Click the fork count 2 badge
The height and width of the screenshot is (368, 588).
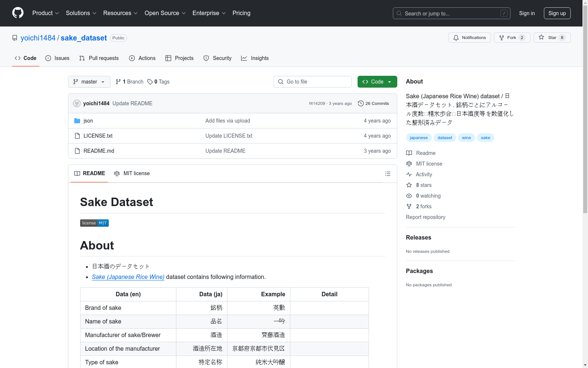(x=522, y=38)
